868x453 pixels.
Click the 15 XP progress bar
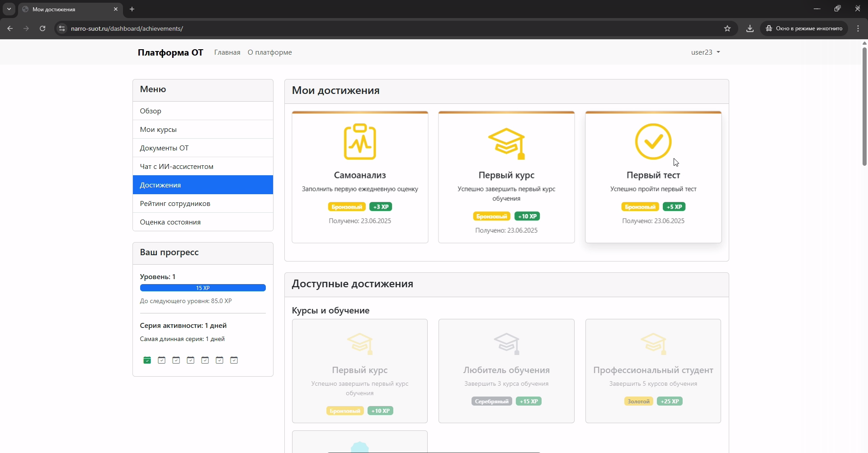tap(203, 288)
